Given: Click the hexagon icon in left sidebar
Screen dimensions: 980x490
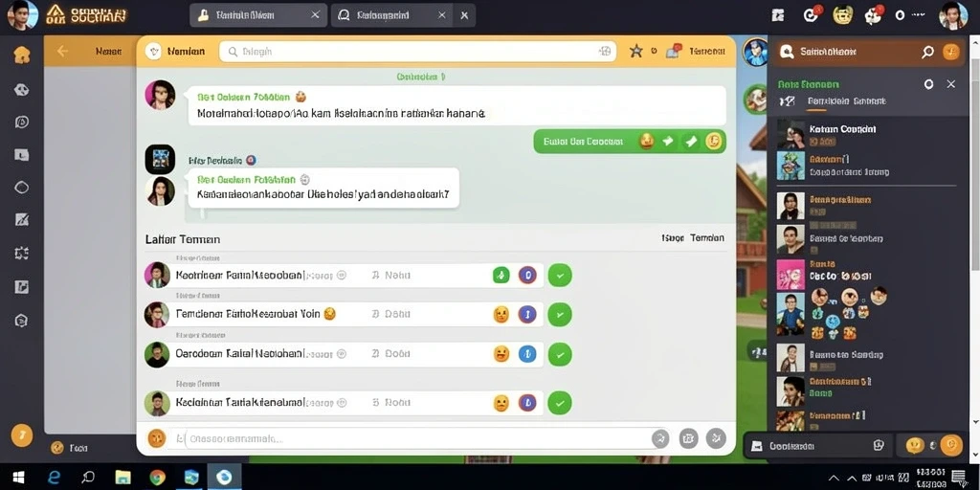Looking at the screenshot, I should (x=22, y=321).
